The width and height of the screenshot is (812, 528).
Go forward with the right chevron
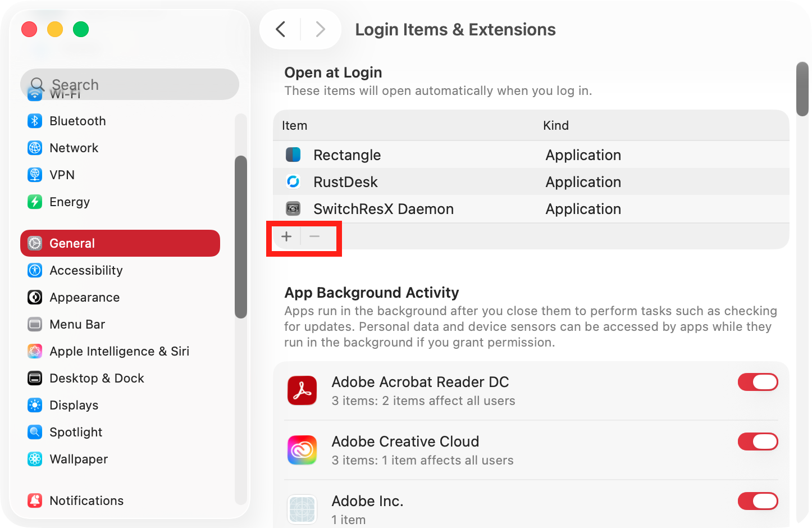tap(320, 29)
